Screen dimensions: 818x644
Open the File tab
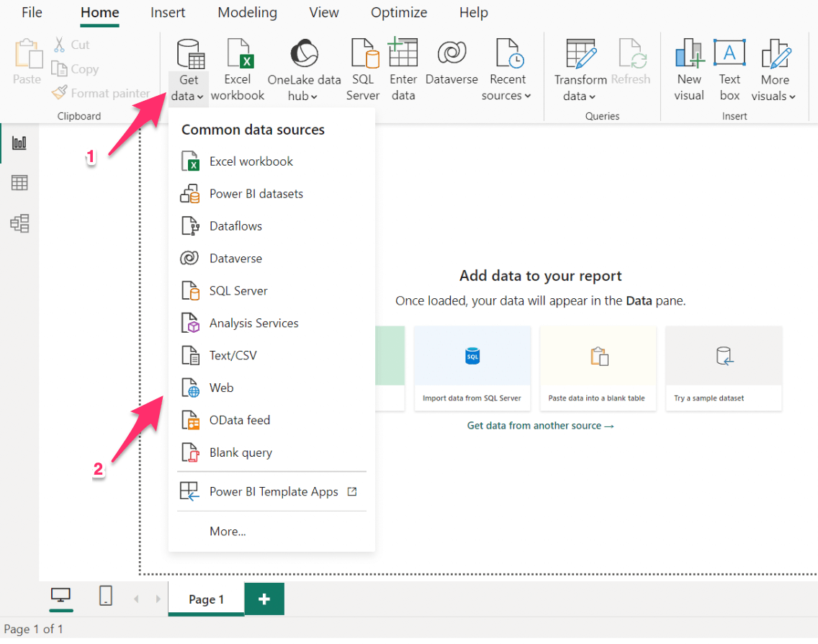[x=32, y=12]
